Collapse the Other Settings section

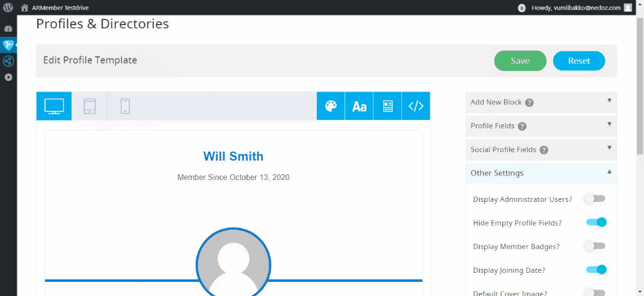click(541, 173)
